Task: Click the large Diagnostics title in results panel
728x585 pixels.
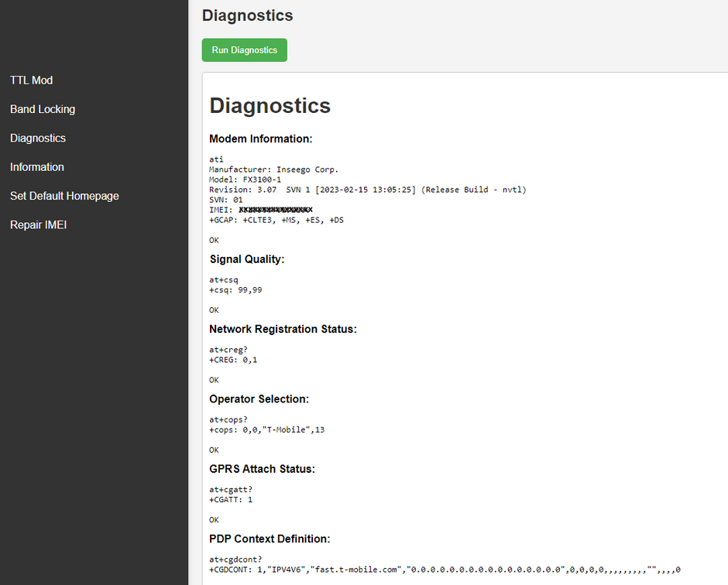Action: point(270,106)
